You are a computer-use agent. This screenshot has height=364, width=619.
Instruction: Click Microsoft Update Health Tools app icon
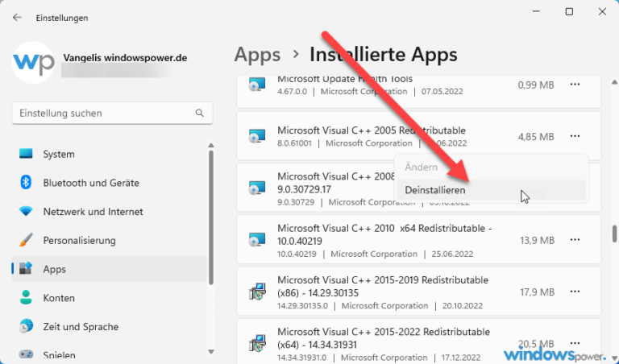pyautogui.click(x=257, y=85)
